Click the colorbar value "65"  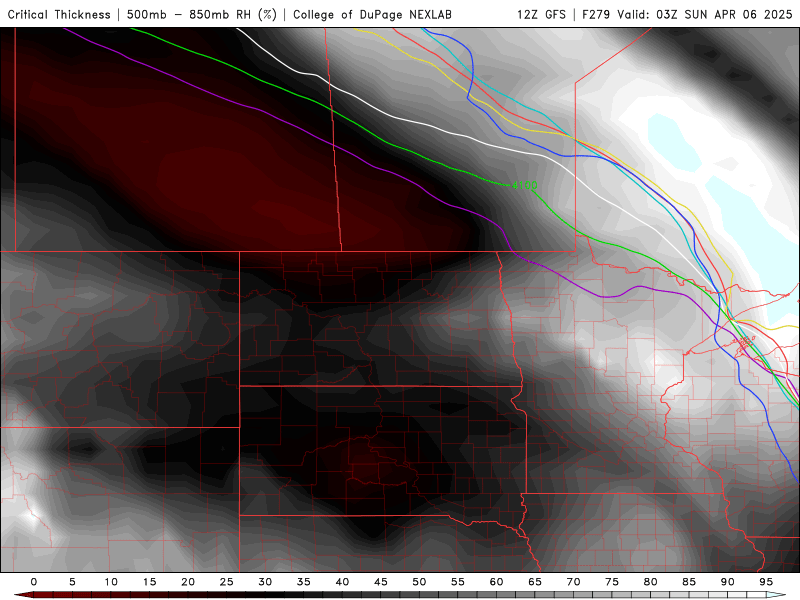click(x=535, y=582)
